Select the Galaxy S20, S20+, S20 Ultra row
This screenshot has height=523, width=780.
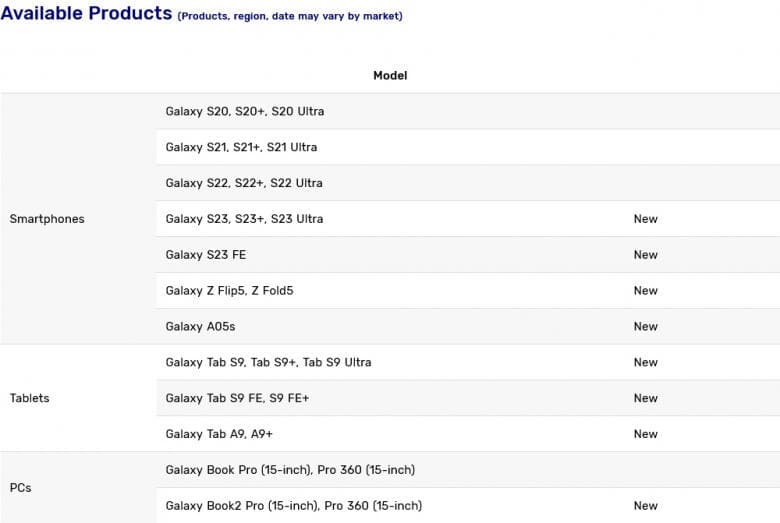click(245, 111)
